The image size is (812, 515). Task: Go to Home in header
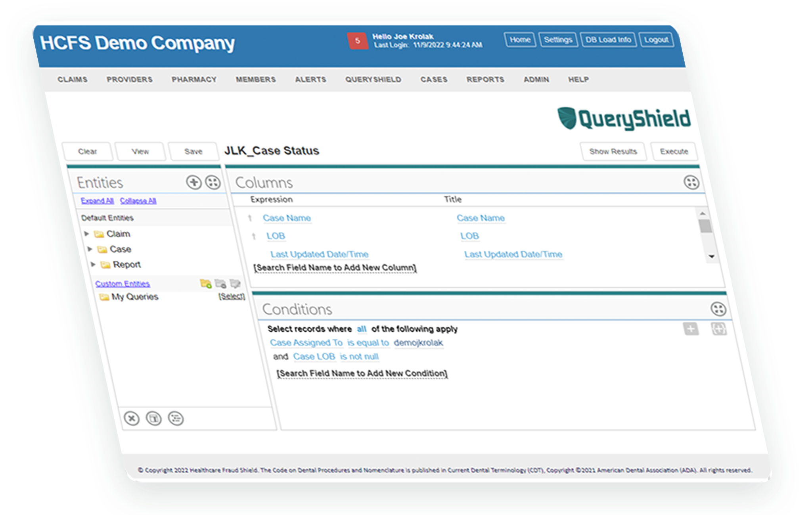tap(520, 40)
